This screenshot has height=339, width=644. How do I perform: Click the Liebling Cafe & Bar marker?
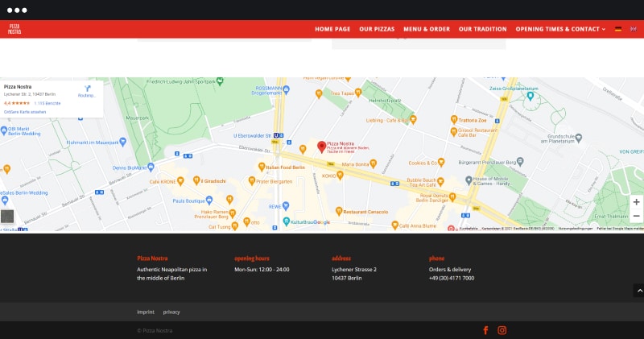413,119
